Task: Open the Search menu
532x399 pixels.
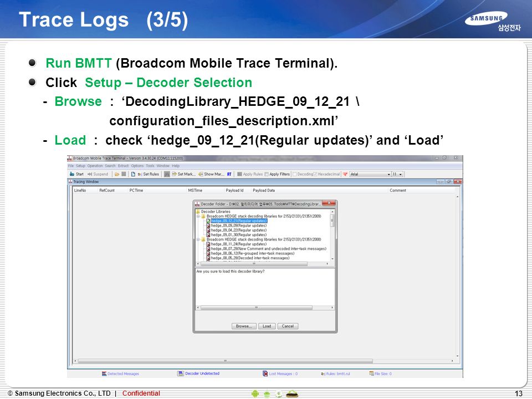Action: 110,166
